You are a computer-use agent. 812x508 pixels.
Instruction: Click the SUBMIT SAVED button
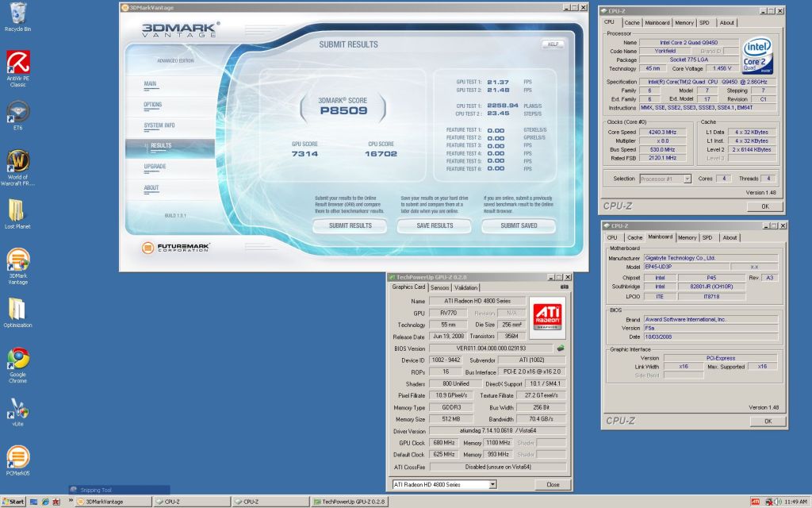coord(519,225)
